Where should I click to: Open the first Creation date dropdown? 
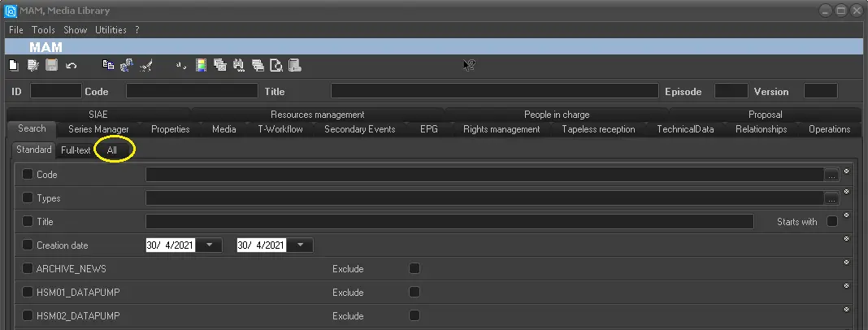(x=210, y=245)
